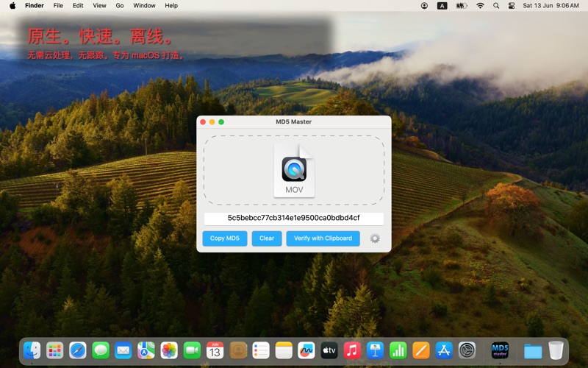The height and width of the screenshot is (368, 588).
Task: Click the user account menu bar icon
Action: coord(424,6)
